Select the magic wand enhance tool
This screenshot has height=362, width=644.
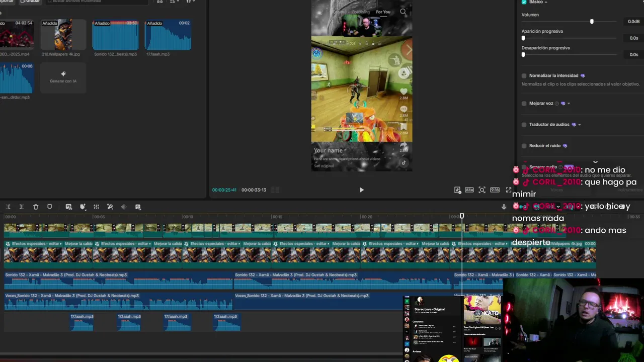[110, 207]
